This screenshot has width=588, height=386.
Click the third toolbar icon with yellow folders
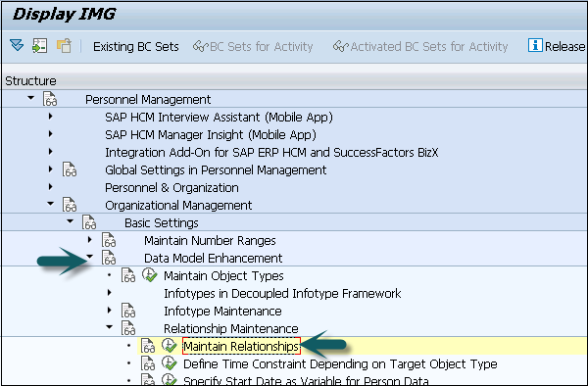(x=64, y=46)
